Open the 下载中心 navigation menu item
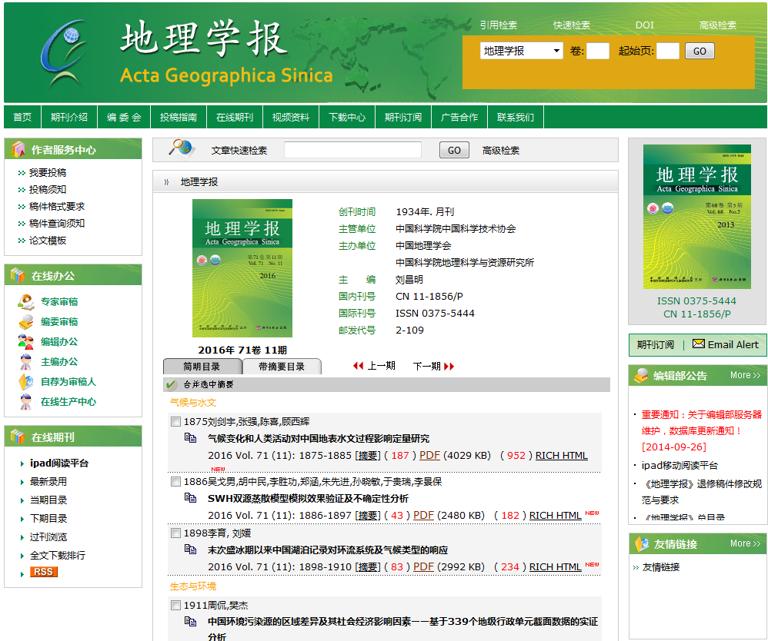The image size is (768, 641). (x=347, y=117)
